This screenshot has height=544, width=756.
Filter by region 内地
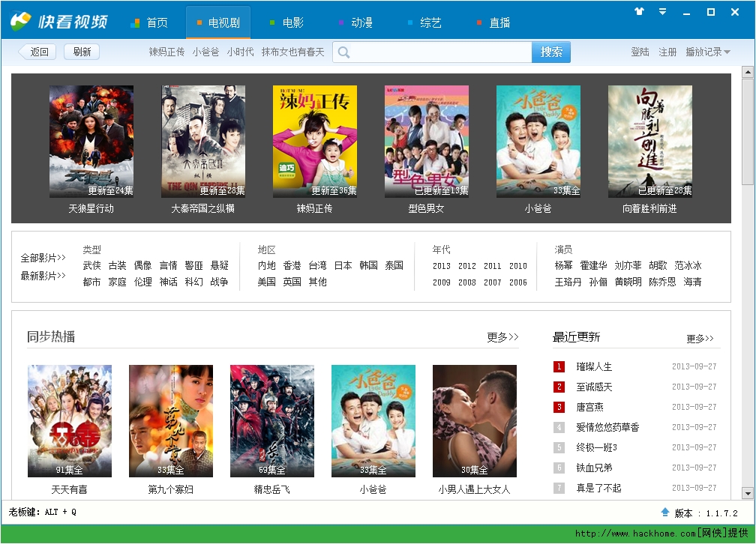coord(267,265)
